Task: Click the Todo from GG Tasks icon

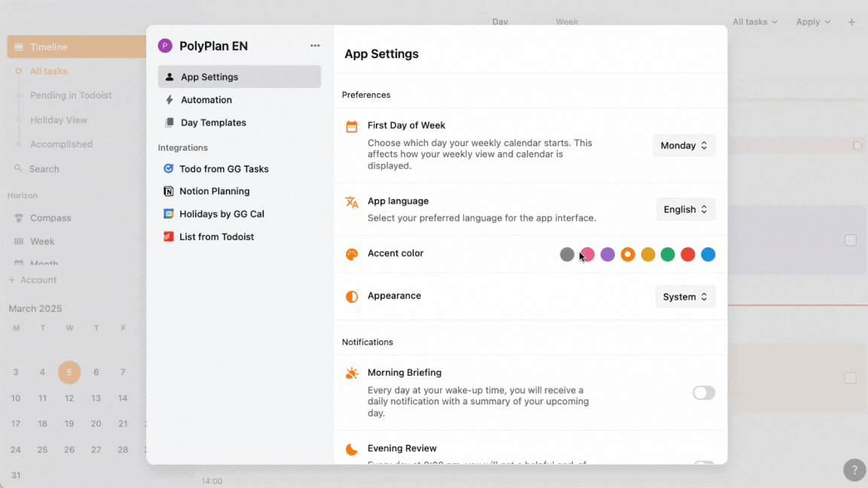Action: (169, 169)
